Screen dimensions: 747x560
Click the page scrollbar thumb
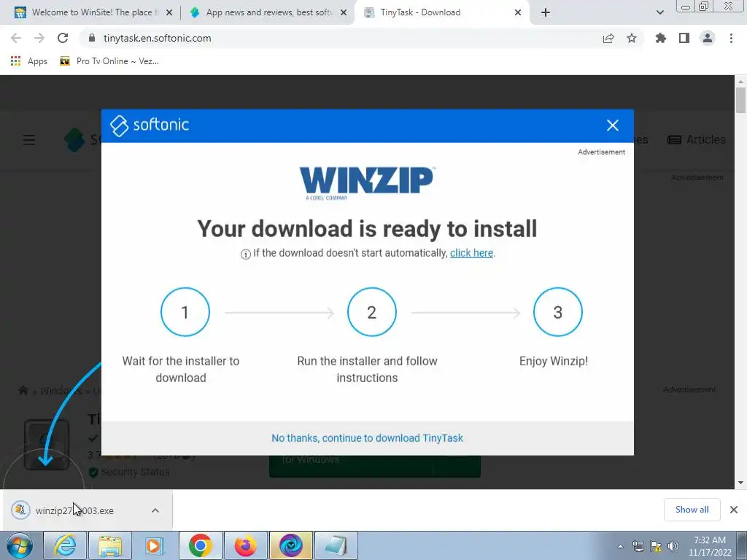coord(741,101)
